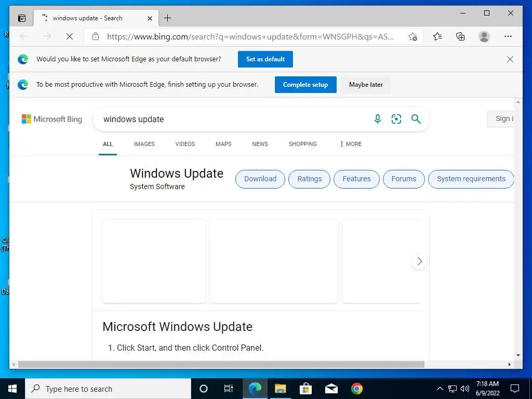Switch to IMAGES results tab
532x399 pixels.
tap(144, 144)
